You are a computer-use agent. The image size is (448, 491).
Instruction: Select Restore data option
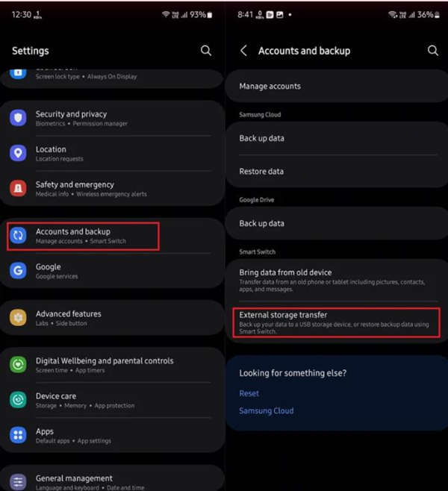pyautogui.click(x=337, y=172)
